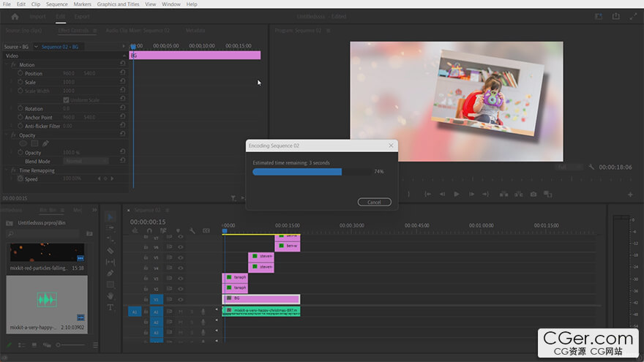This screenshot has height=362, width=644.
Task: Open the Blend Mode dropdown
Action: [x=86, y=161]
